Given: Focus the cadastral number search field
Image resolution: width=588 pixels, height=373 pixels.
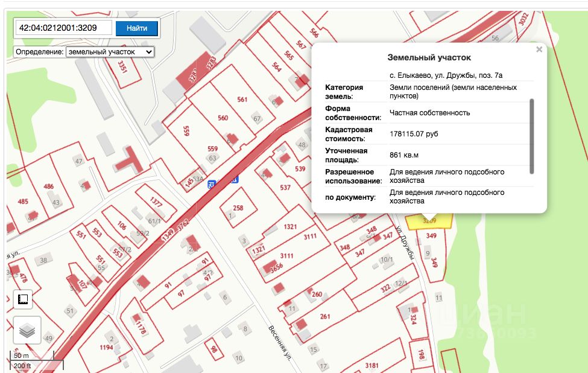Looking at the screenshot, I should click(64, 28).
